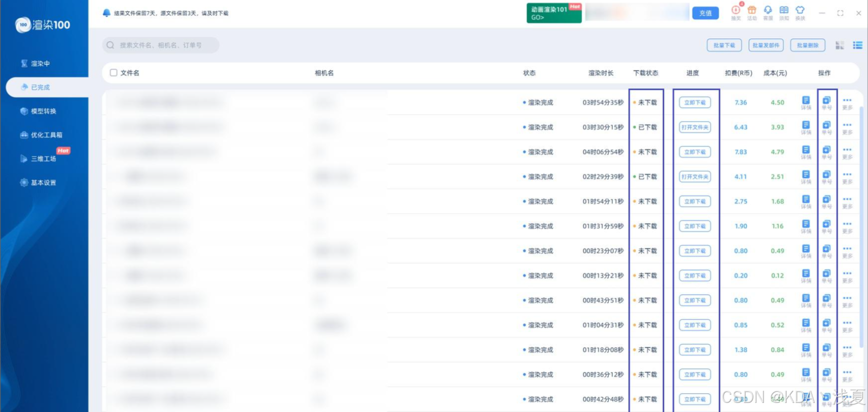Click the 渲染时长 column header

[x=601, y=73]
